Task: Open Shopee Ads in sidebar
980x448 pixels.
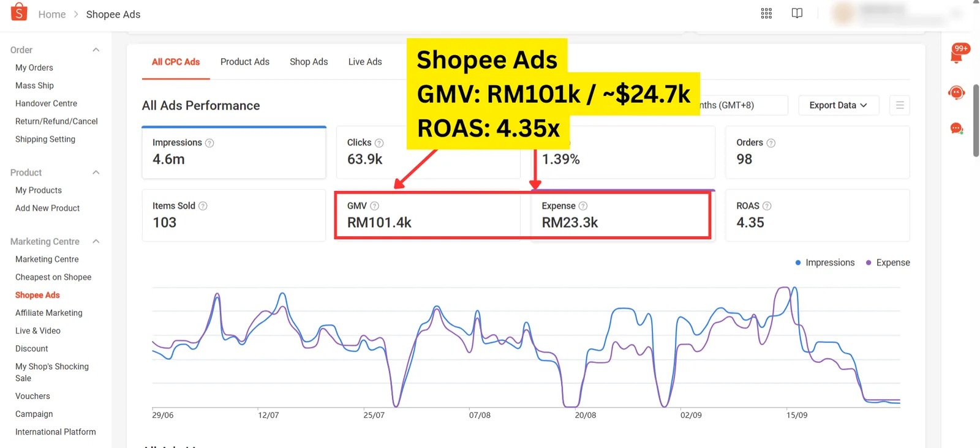Action: point(37,295)
